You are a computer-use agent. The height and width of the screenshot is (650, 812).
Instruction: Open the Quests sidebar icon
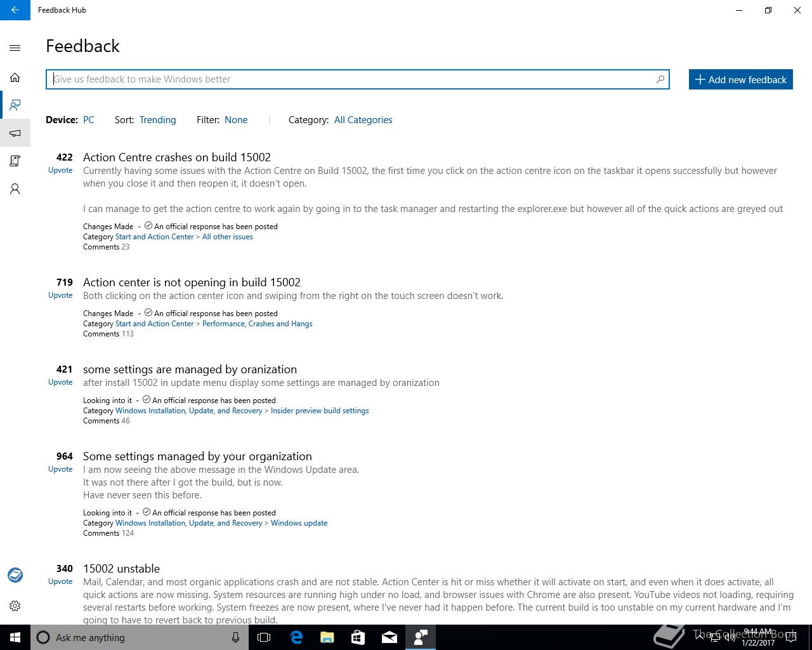tap(15, 161)
